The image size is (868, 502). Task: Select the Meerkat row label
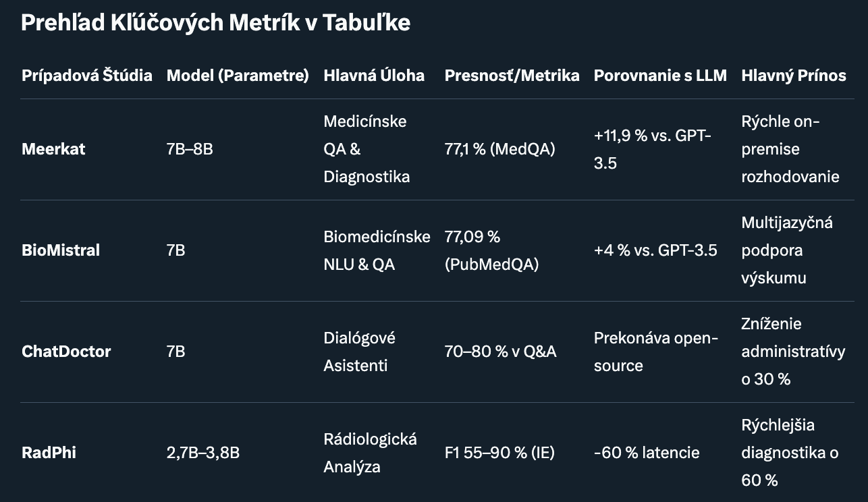click(x=54, y=149)
